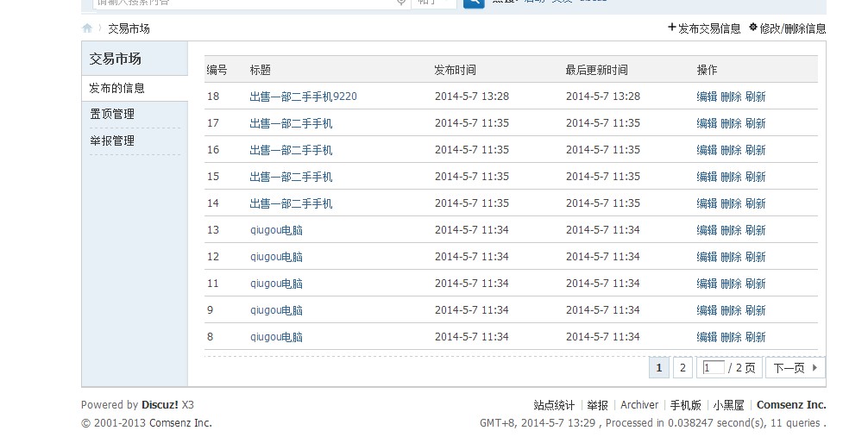Click 编辑 for listing 17
This screenshot has height=443, width=868.
tap(707, 123)
